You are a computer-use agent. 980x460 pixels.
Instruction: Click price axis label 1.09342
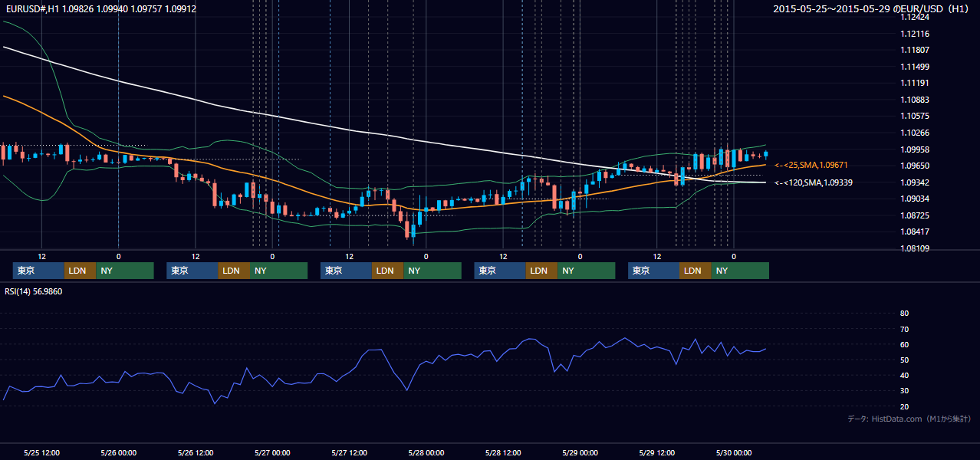[916, 182]
